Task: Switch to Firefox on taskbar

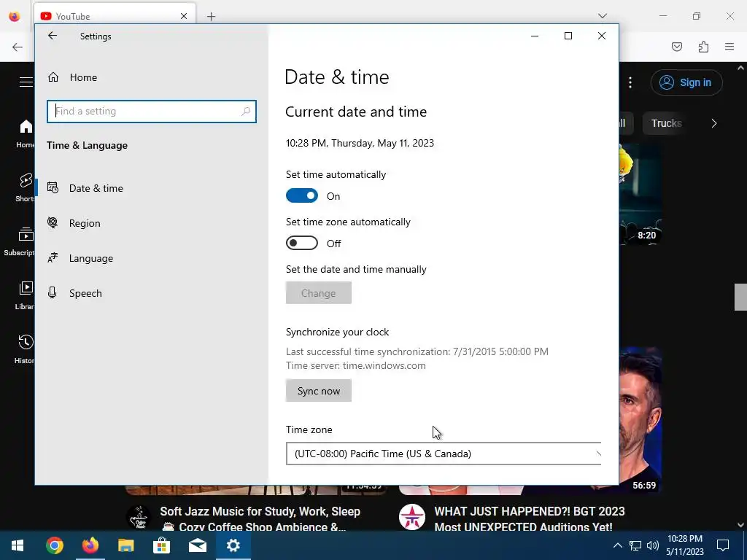Action: 90,545
